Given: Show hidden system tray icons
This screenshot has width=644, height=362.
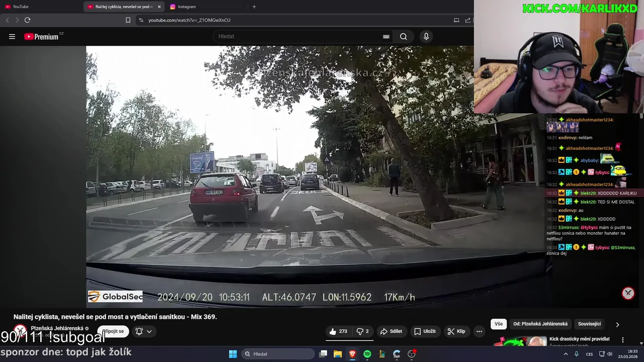Looking at the screenshot, I should pos(566,354).
